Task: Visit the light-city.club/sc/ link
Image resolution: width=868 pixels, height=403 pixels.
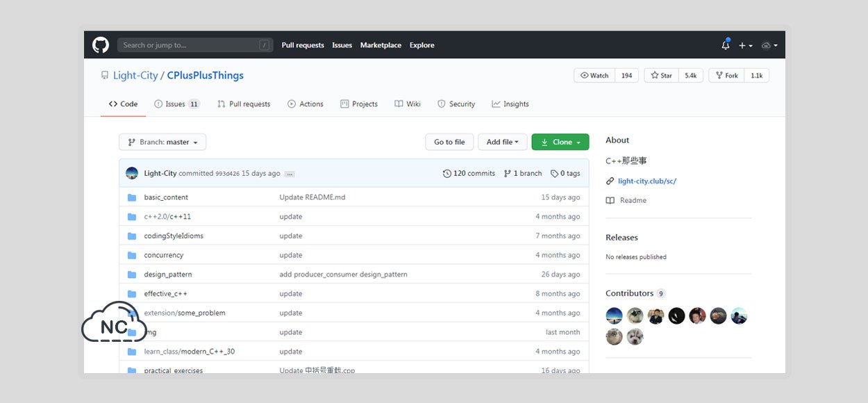Action: (647, 181)
